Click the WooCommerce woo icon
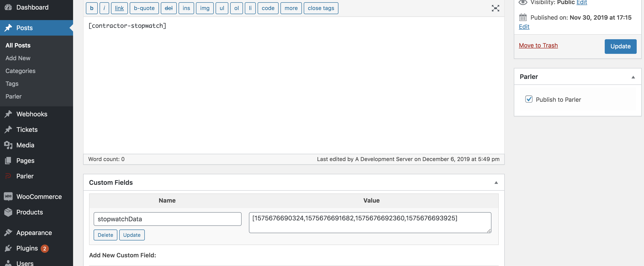Viewport: 644px width, 266px height. tap(8, 196)
